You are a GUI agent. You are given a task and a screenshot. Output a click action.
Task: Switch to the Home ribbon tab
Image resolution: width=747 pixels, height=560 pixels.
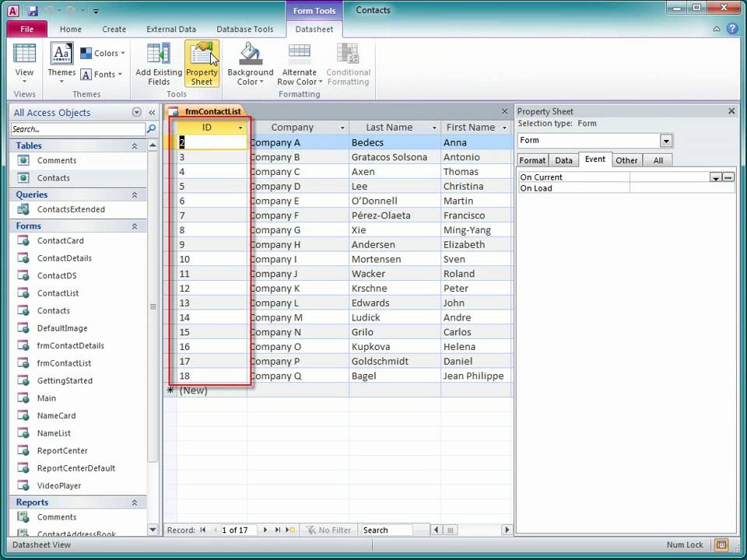pos(71,29)
